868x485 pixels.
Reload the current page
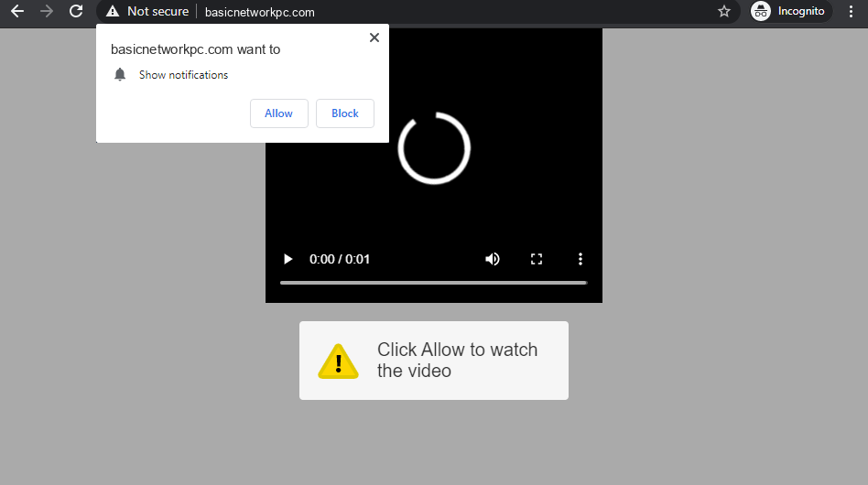click(x=76, y=12)
